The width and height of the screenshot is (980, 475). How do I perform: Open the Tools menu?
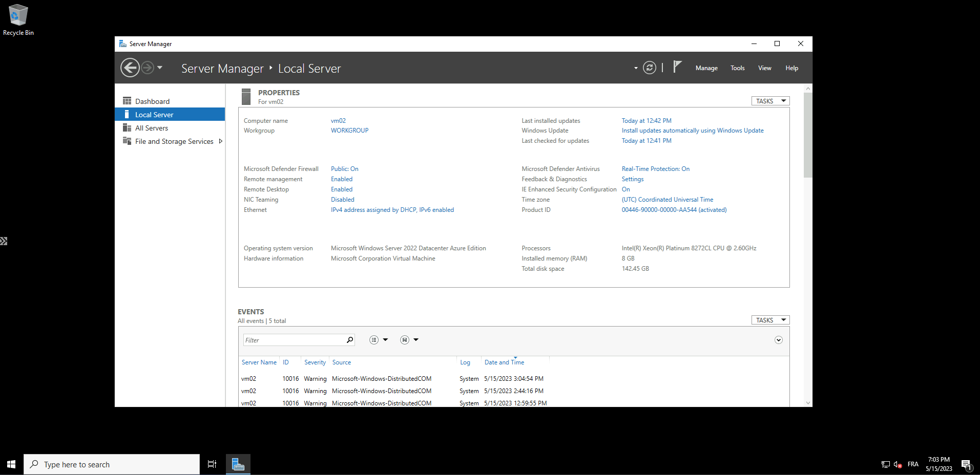click(738, 68)
